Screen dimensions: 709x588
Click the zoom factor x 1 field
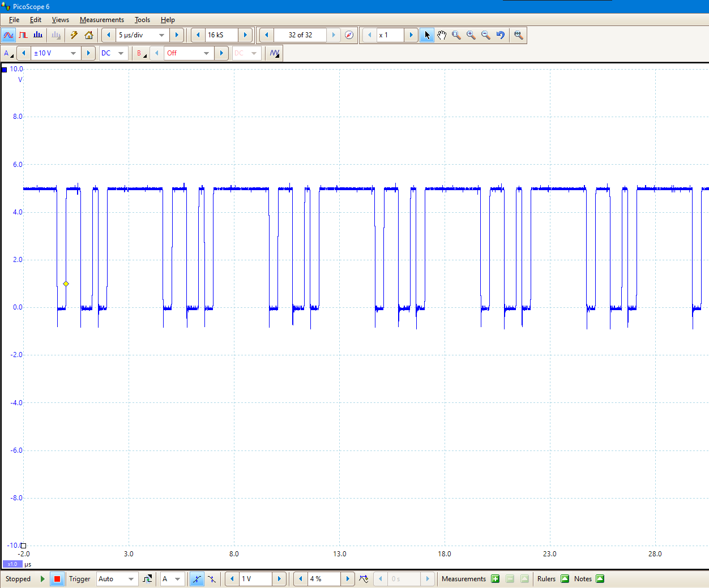(391, 35)
